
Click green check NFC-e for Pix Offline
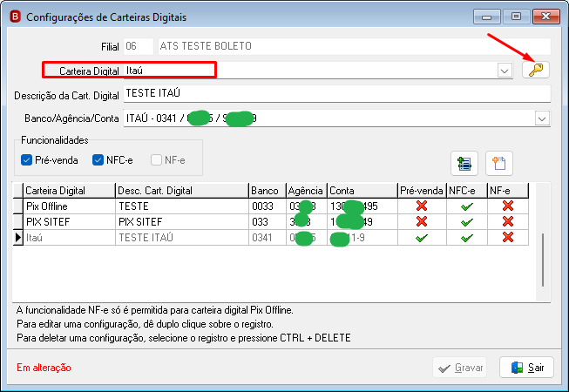(467, 206)
